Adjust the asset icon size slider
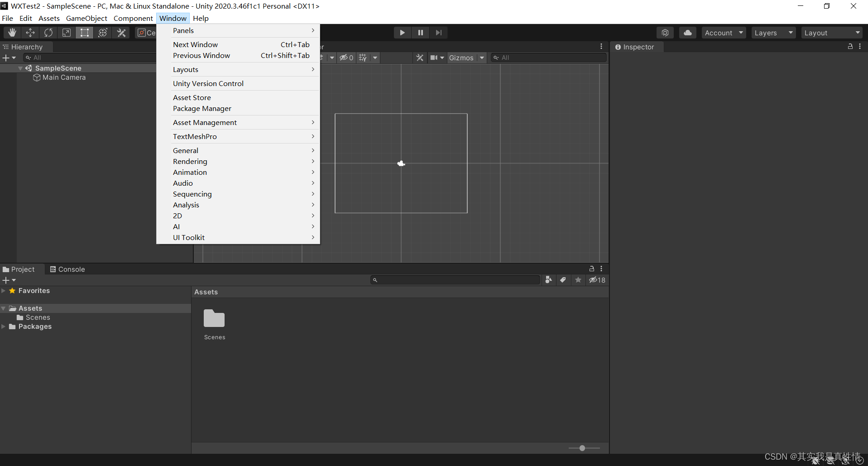Screen dimensions: 868x466 click(x=582, y=448)
